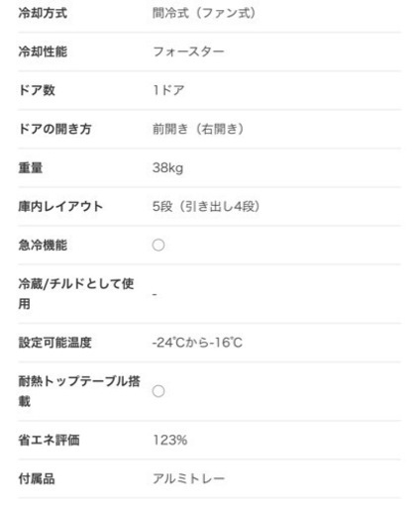Select the ドアの開き方 label
Viewport: 420px width, 507px height.
tap(54, 129)
